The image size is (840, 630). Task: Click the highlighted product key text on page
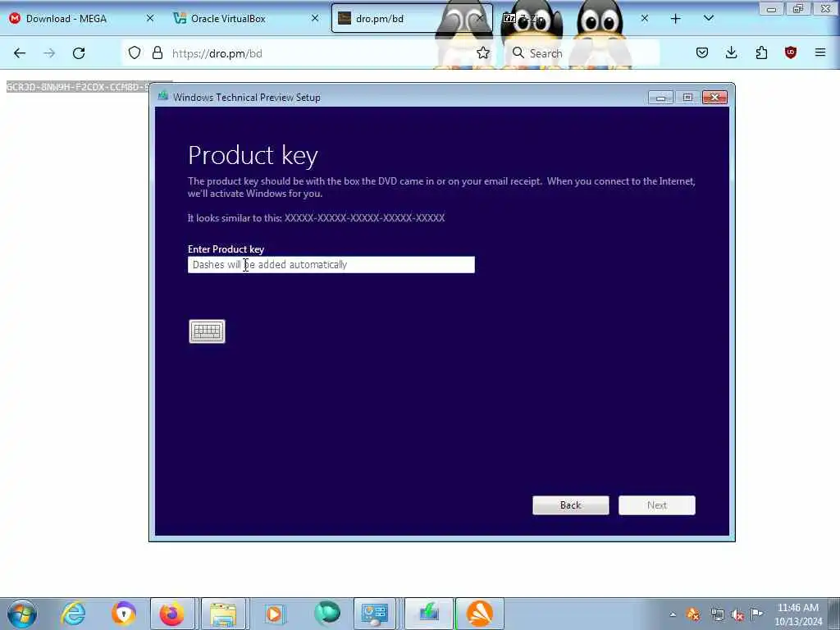[x=78, y=87]
